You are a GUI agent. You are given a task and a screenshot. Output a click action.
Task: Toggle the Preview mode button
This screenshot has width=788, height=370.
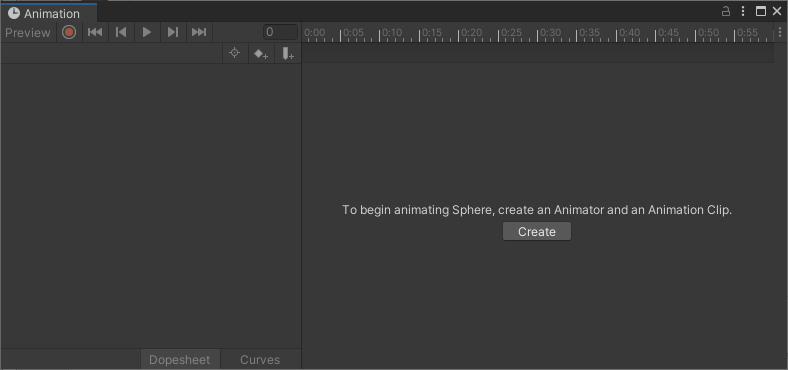click(x=28, y=33)
